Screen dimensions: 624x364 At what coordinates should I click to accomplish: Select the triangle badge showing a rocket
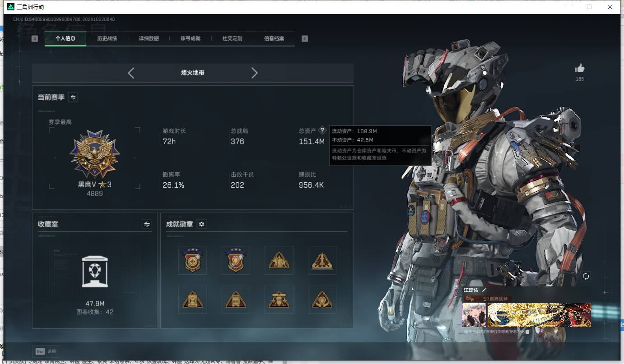tap(322, 260)
